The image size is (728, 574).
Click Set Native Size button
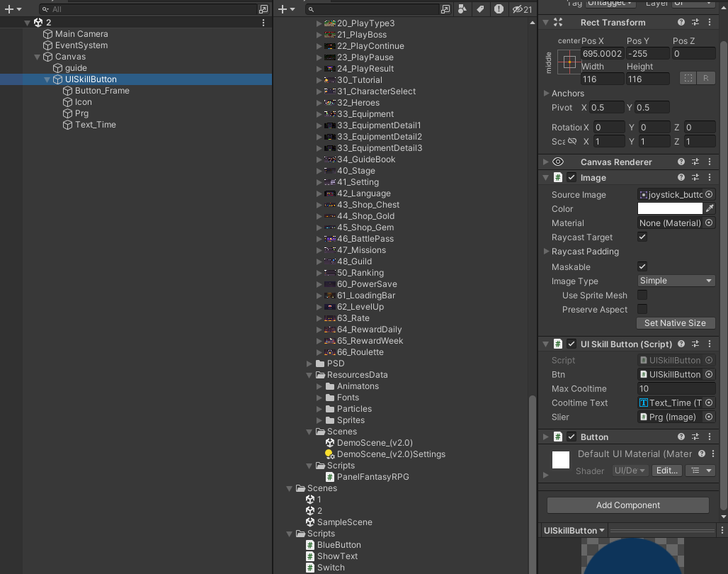[676, 323]
